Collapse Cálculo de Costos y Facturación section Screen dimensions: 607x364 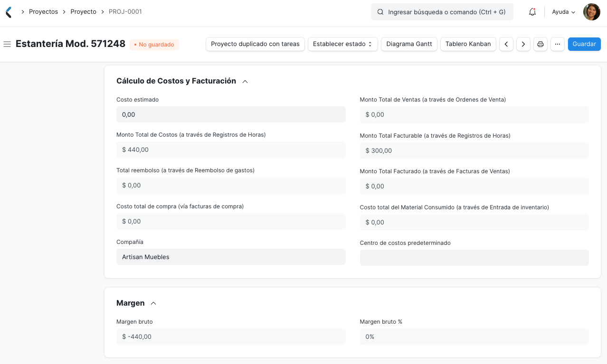[x=245, y=82]
